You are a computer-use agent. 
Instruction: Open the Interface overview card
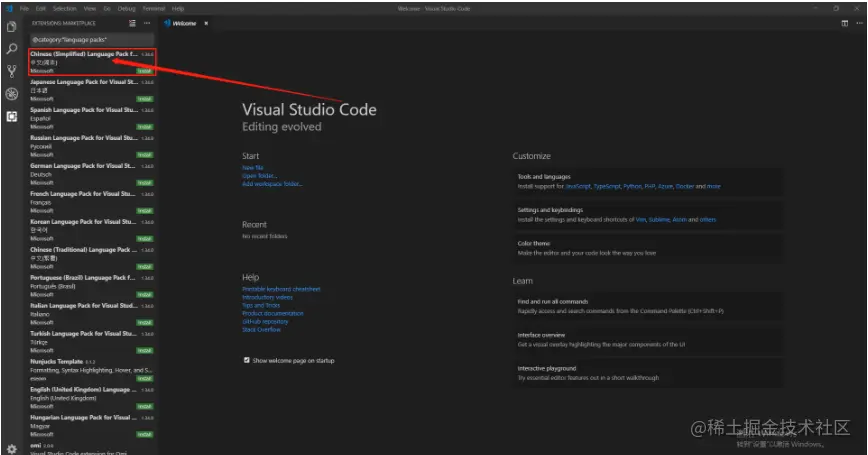pyautogui.click(x=648, y=339)
